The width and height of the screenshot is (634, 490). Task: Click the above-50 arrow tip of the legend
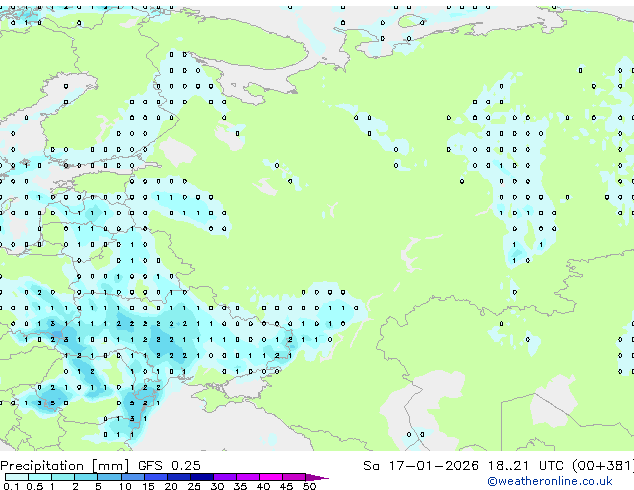317,477
